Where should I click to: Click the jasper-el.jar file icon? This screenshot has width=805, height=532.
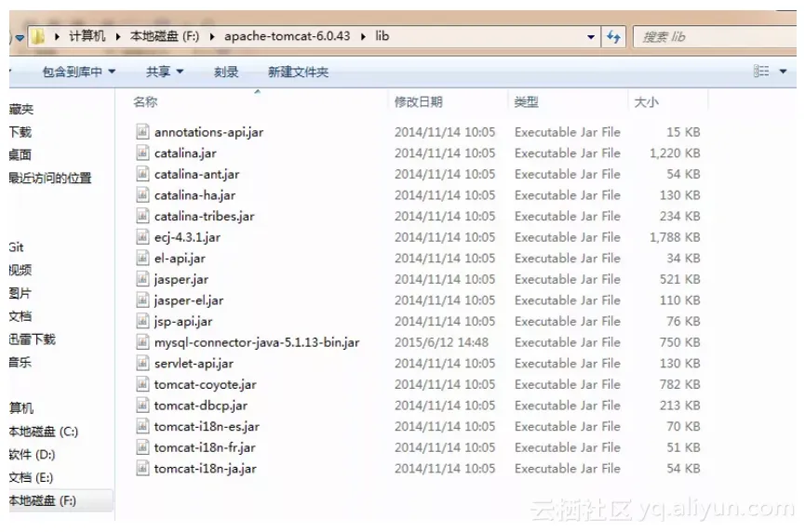point(142,300)
